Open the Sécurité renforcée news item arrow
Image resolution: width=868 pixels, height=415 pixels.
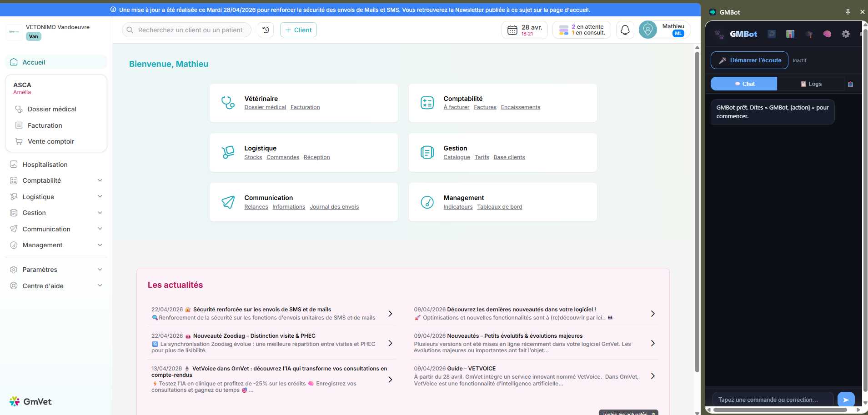click(390, 314)
